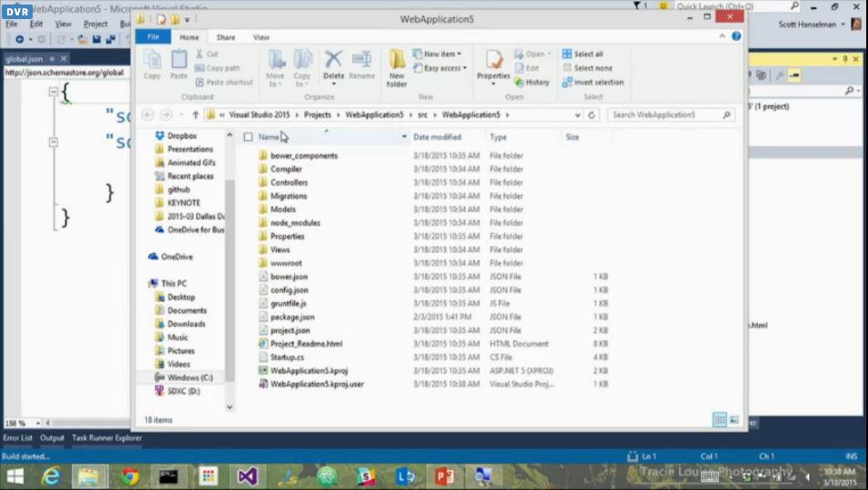This screenshot has width=868, height=490.
Task: Open Visual Studio from taskbar
Action: point(248,476)
